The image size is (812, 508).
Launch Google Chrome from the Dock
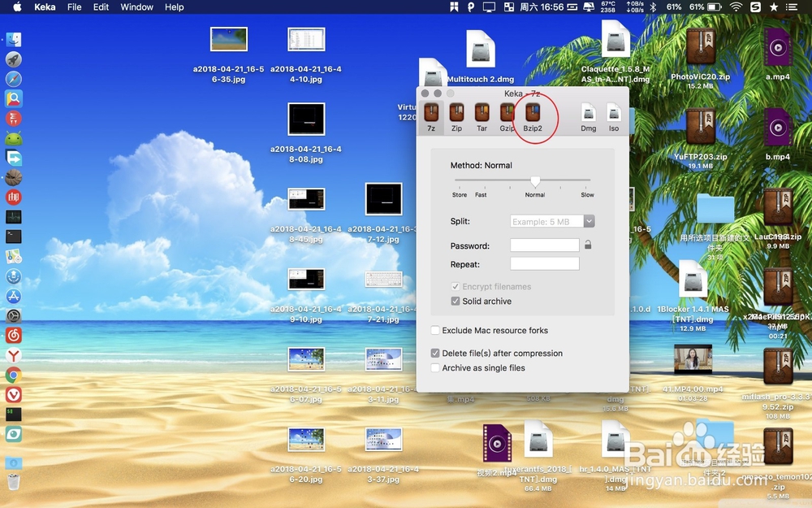click(x=14, y=376)
